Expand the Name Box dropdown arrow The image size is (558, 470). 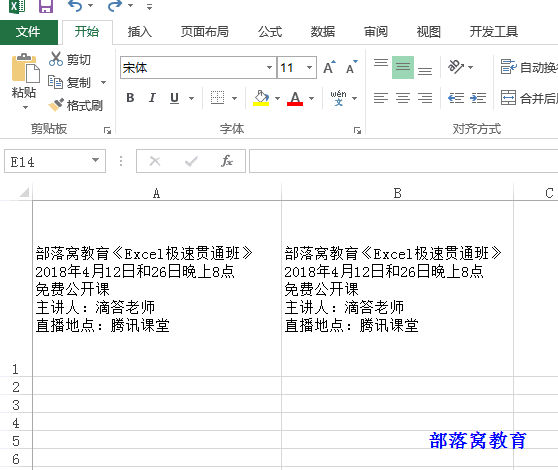click(95, 160)
